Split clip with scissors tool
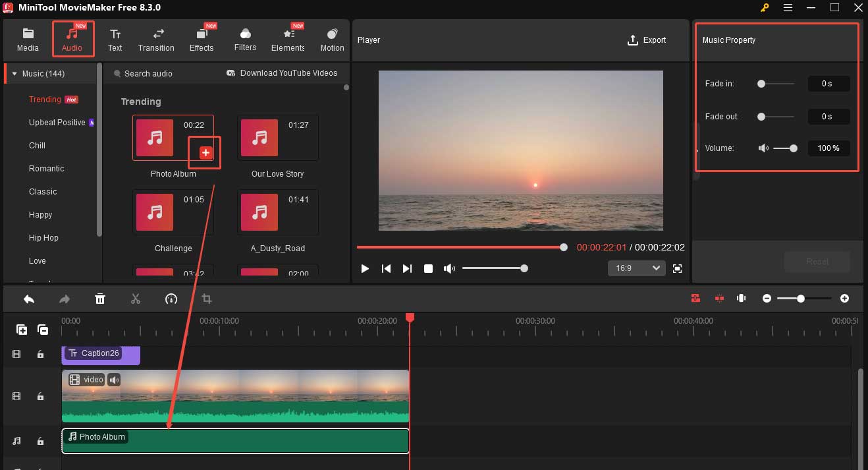This screenshot has height=470, width=868. tap(136, 299)
